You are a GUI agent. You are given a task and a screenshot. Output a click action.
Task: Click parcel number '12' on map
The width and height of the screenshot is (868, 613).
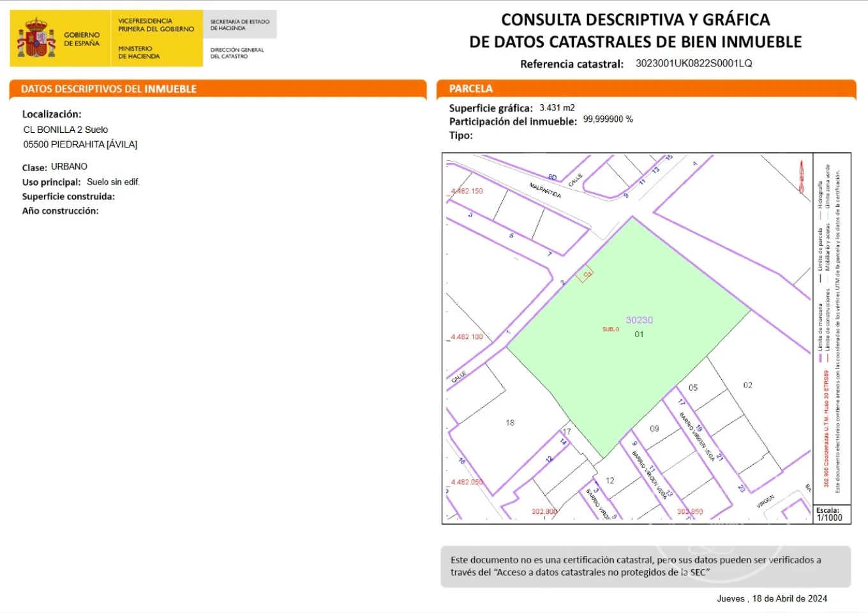pos(610,480)
